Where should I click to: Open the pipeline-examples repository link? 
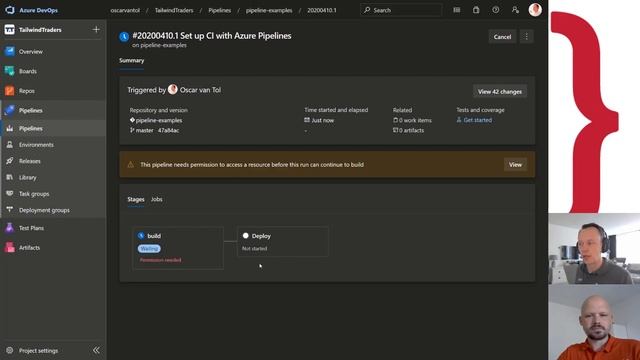(x=159, y=120)
